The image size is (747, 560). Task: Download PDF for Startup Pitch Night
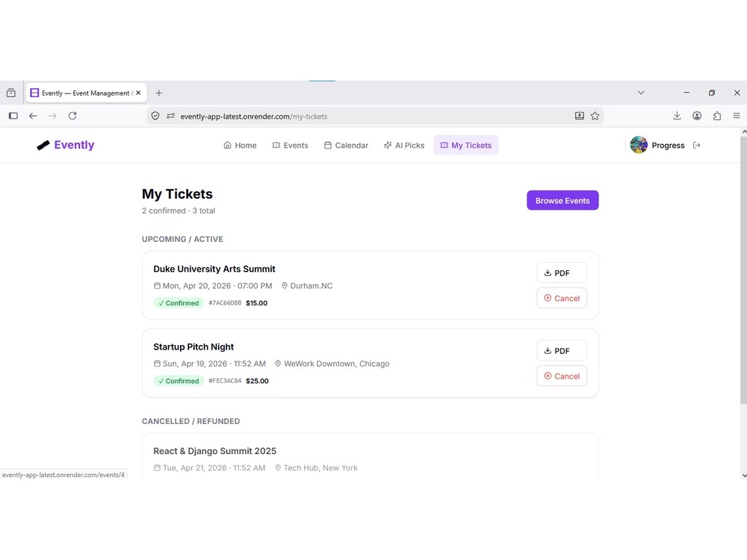point(562,351)
